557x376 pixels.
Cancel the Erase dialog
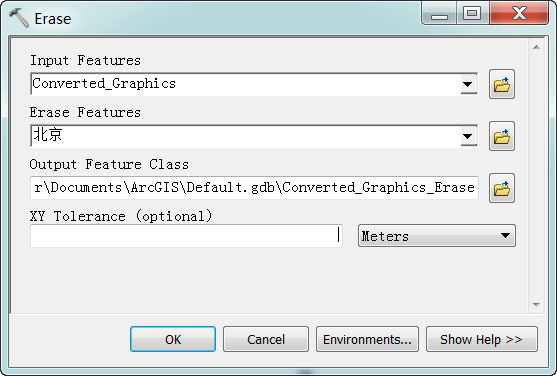pos(266,339)
